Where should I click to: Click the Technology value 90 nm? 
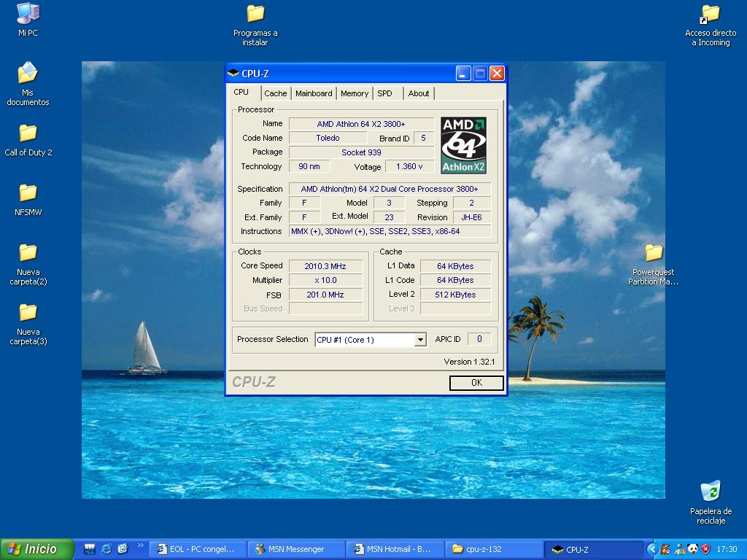pos(309,166)
